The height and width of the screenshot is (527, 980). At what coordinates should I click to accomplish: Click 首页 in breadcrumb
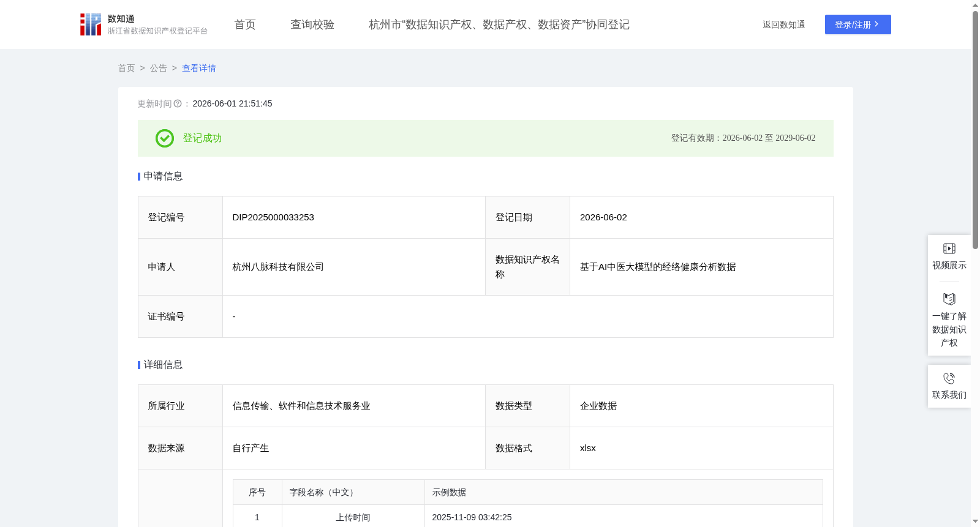pyautogui.click(x=126, y=68)
